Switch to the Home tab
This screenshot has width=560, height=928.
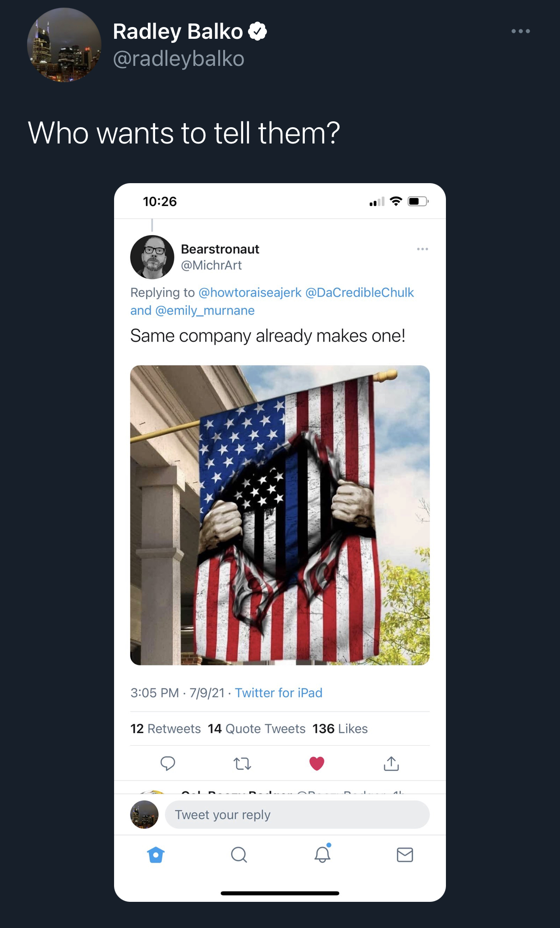[x=156, y=854]
